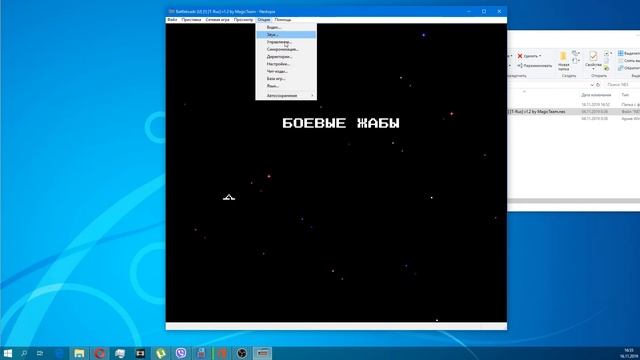Click Выделить все in the Explorer ribbon

[629, 53]
